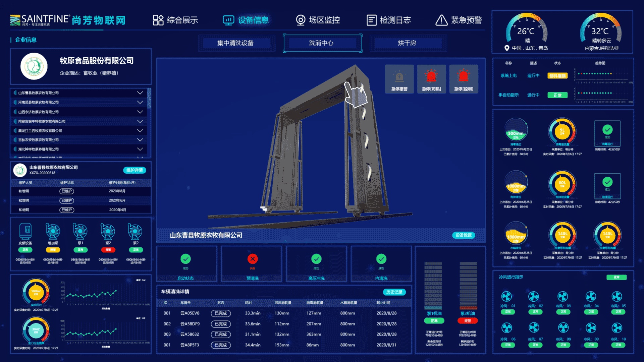Expand 内蒙古奈牛特牧原农牧有限公司 chevron
Image resolution: width=644 pixels, height=362 pixels.
(x=140, y=121)
